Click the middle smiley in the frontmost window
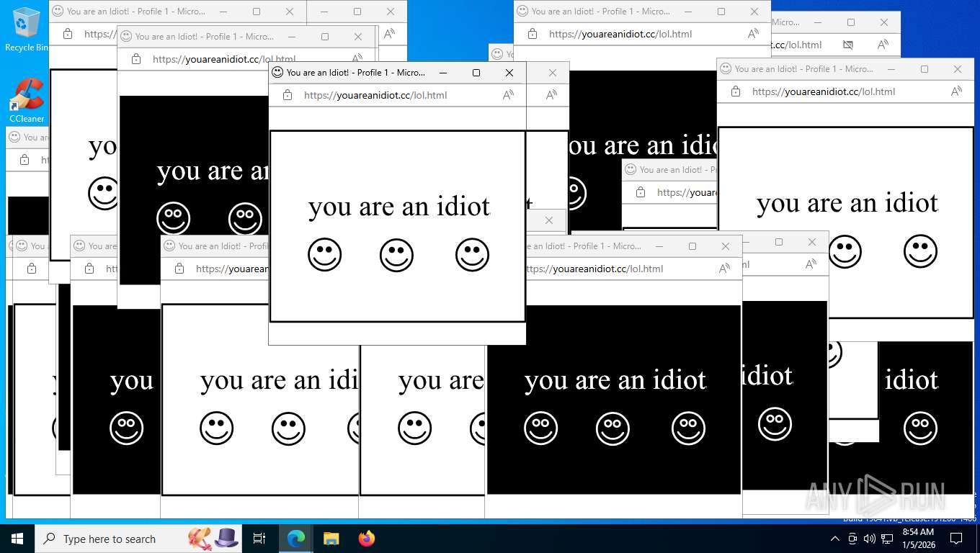This screenshot has width=980, height=553. point(396,255)
